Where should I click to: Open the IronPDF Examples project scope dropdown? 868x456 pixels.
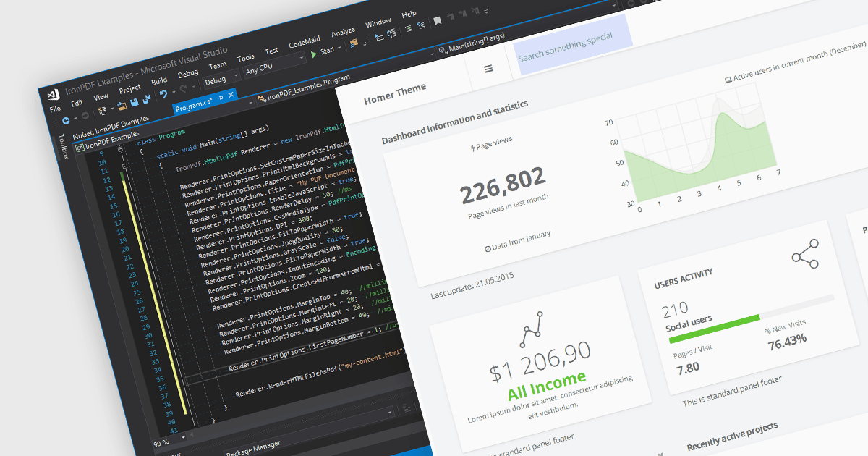point(106,140)
